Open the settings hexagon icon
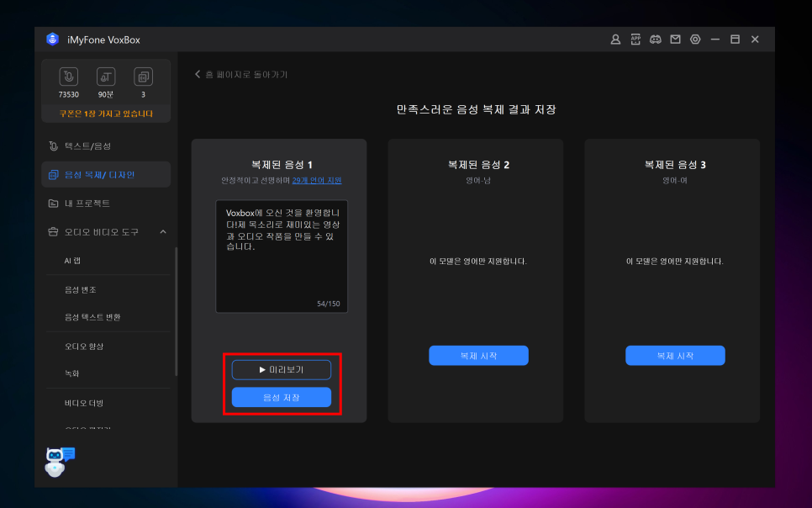 pyautogui.click(x=695, y=40)
